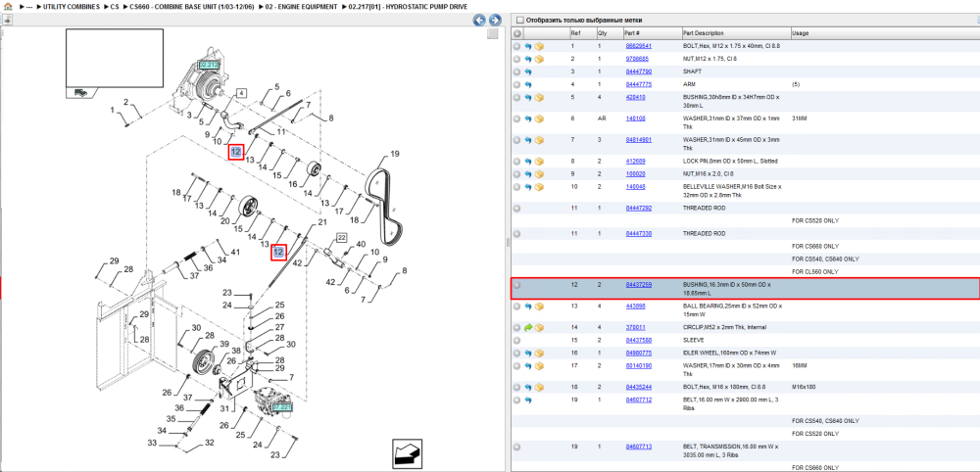The width and height of the screenshot is (980, 472).
Task: Click plus icon for THREADED ROD 84447292
Action: click(x=516, y=208)
